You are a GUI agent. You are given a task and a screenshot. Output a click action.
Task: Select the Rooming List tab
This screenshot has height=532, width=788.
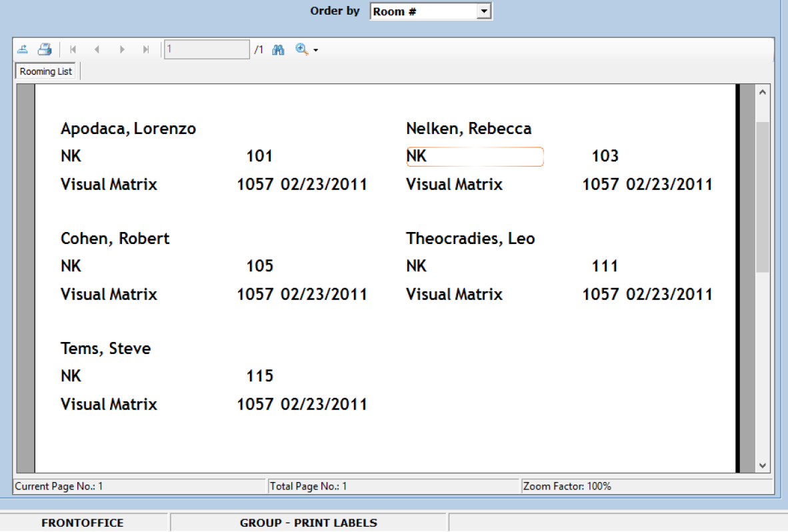(x=46, y=71)
